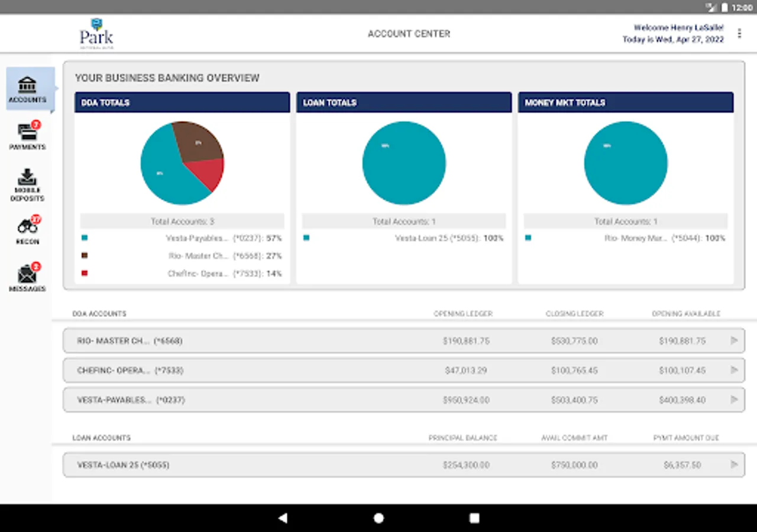Select the DDA Totals panel header
Image resolution: width=757 pixels, height=532 pixels.
click(182, 102)
